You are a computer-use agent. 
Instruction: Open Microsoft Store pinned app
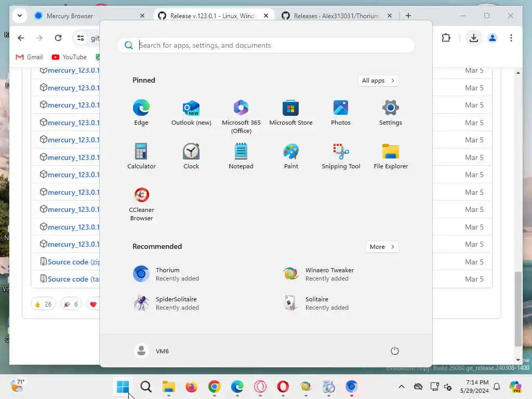point(291,113)
